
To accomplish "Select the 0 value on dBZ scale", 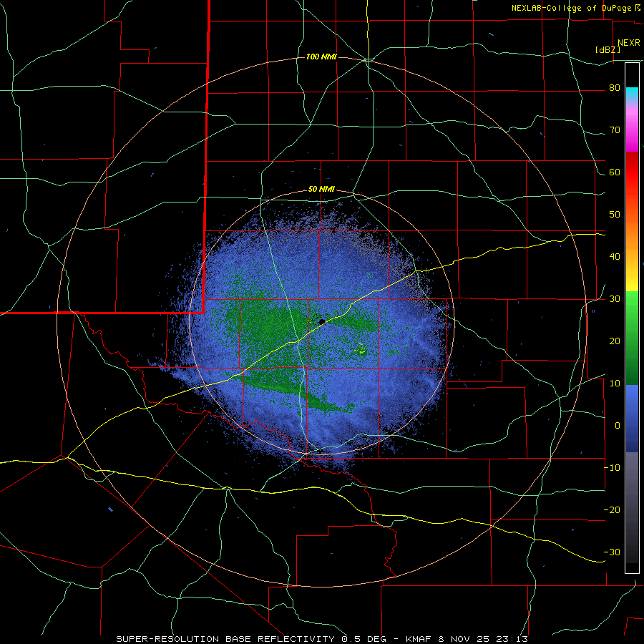I will tap(618, 426).
